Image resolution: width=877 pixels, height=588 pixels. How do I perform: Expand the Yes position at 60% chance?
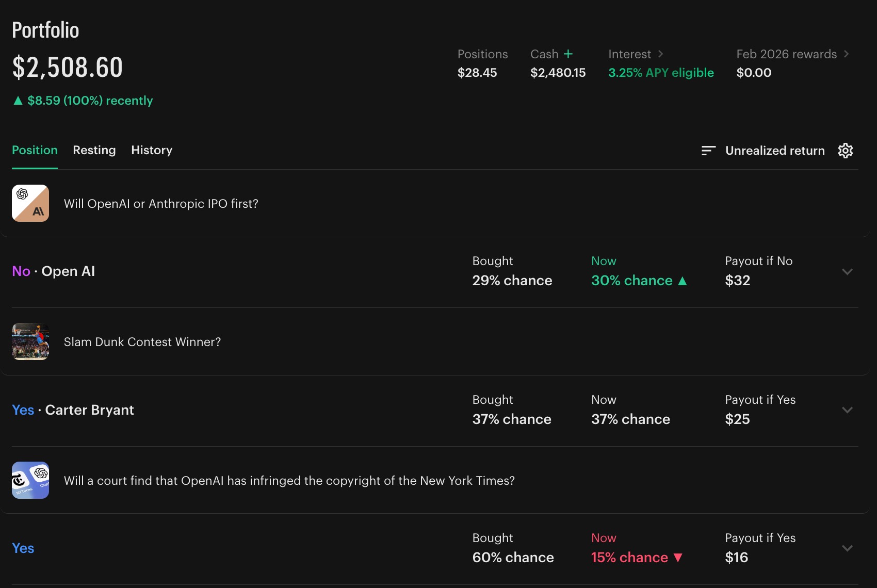[847, 548]
